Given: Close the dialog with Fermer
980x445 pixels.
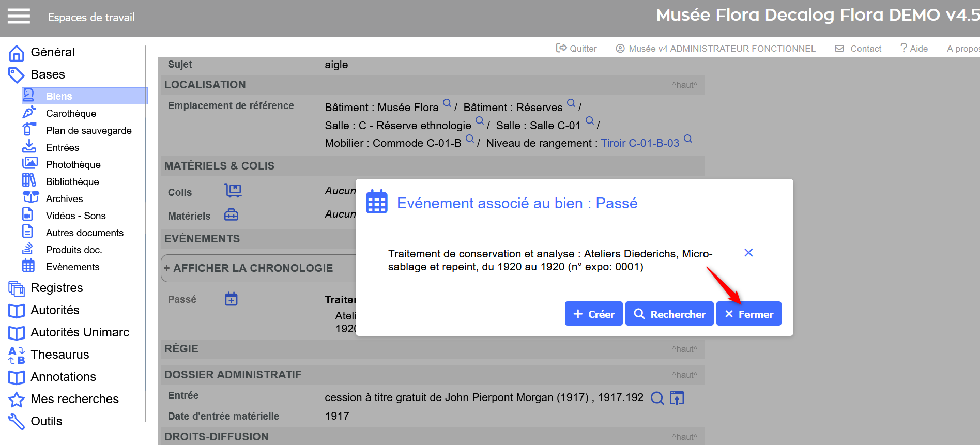Looking at the screenshot, I should (748, 314).
